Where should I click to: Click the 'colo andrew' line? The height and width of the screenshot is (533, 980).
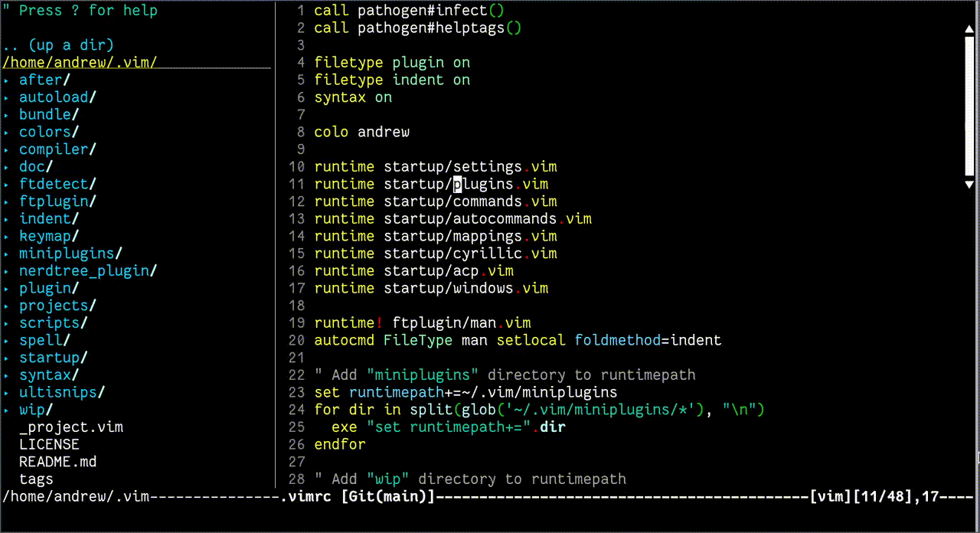point(362,132)
